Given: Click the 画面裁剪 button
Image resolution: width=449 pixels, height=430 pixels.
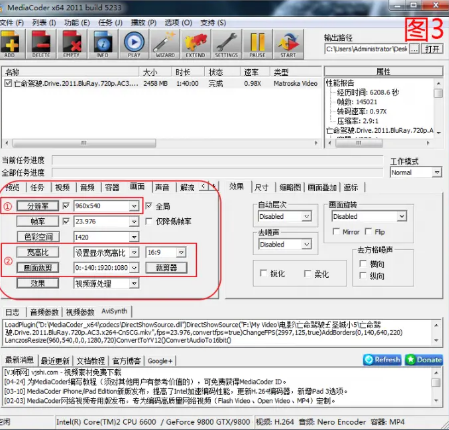Looking at the screenshot, I should click(x=38, y=268).
